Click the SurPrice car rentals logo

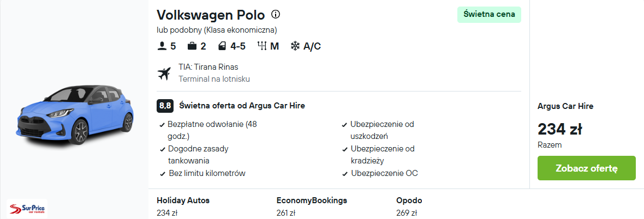tap(27, 209)
